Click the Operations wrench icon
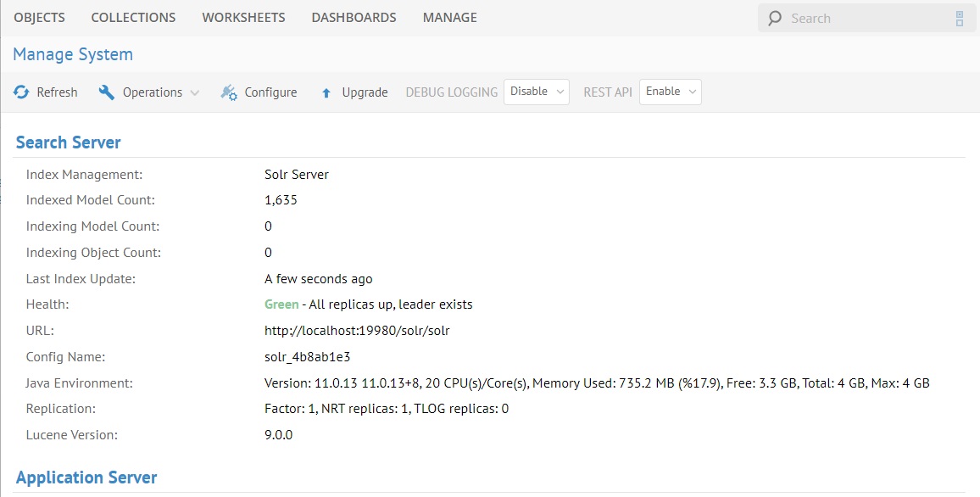Viewport: 980px width, 497px height. coord(107,92)
